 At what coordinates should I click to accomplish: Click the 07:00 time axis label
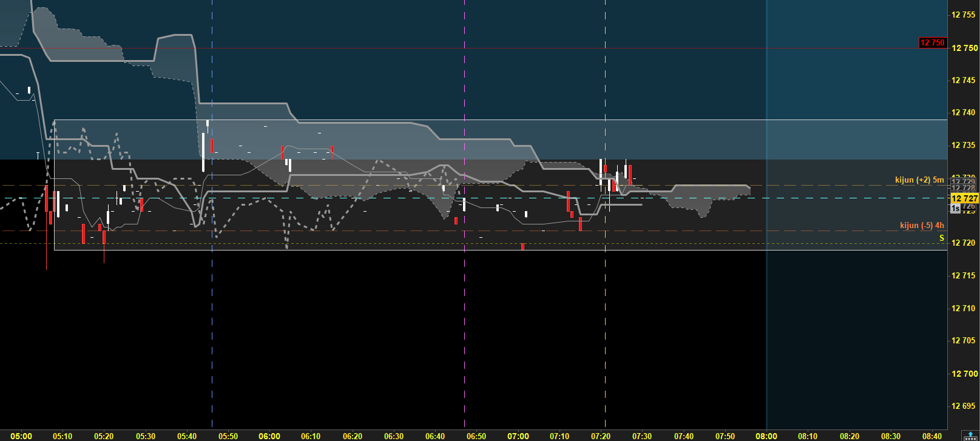pyautogui.click(x=518, y=436)
